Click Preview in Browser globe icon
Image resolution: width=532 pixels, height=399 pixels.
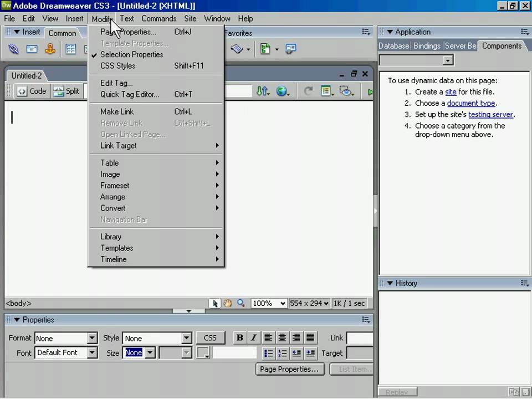pyautogui.click(x=282, y=91)
